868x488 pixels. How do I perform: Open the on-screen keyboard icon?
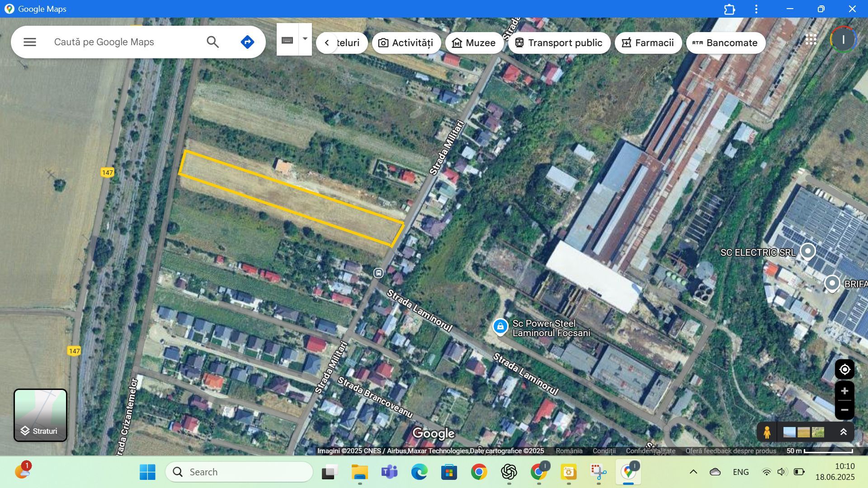coord(288,40)
